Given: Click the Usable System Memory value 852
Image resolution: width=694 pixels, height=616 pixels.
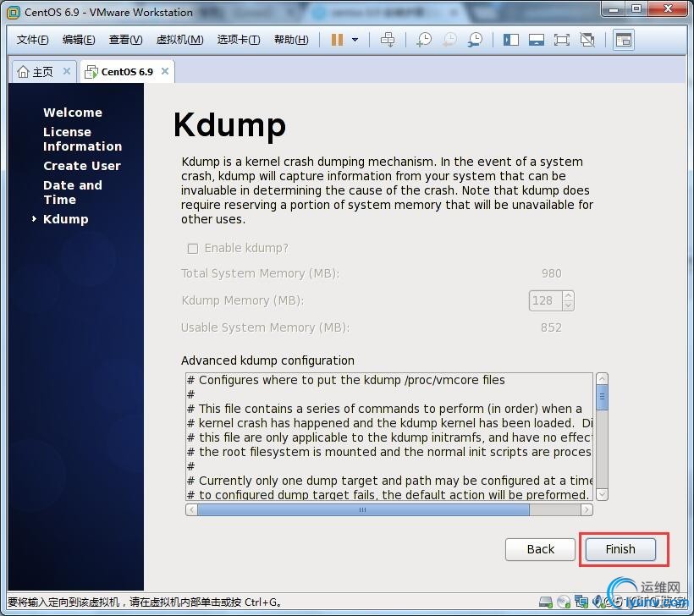Looking at the screenshot, I should [551, 328].
